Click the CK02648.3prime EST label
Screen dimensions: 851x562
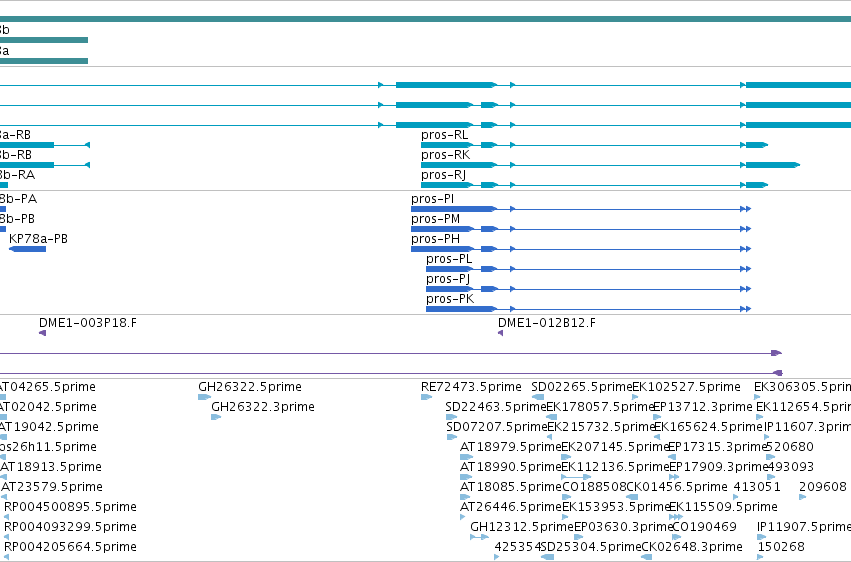click(692, 547)
